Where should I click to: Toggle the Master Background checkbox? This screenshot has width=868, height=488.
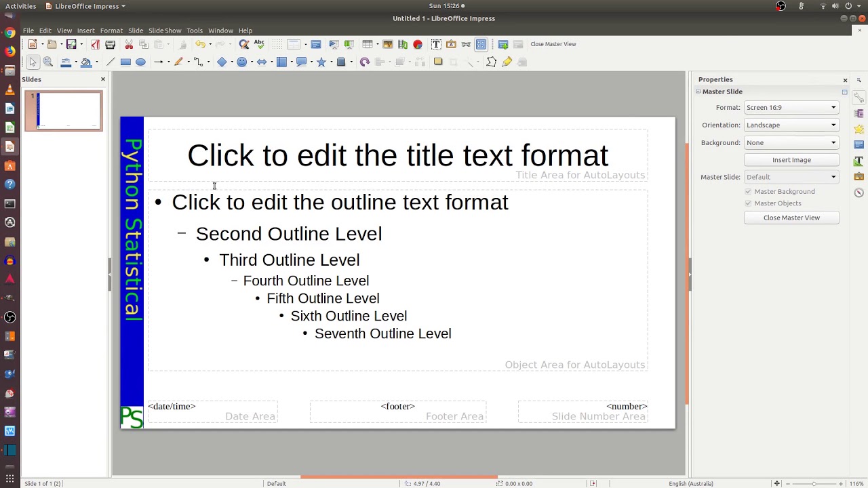click(749, 191)
